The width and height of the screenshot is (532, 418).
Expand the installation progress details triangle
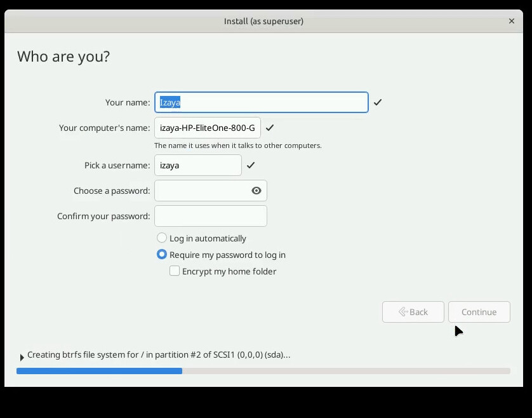(22, 357)
